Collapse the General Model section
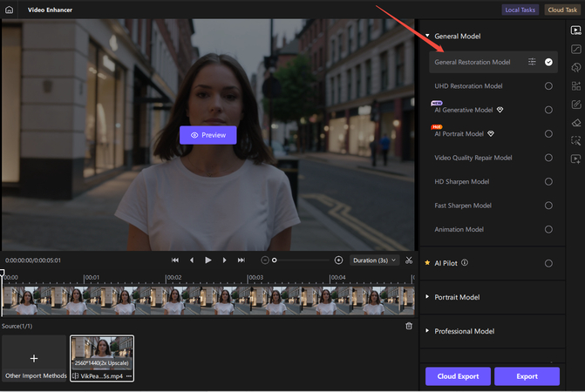Viewport: 585px width, 392px height. click(427, 36)
